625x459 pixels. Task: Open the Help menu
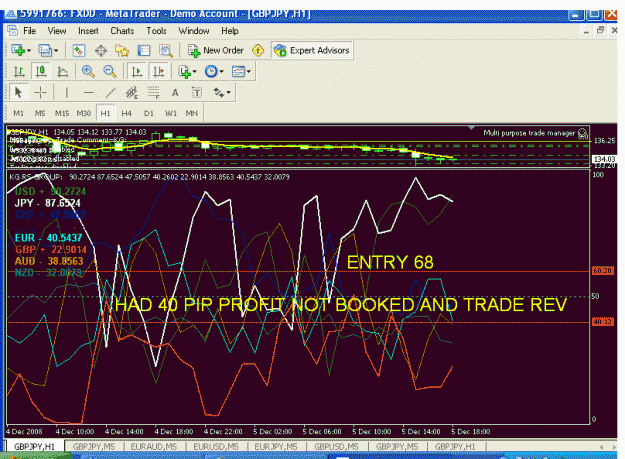tap(230, 31)
